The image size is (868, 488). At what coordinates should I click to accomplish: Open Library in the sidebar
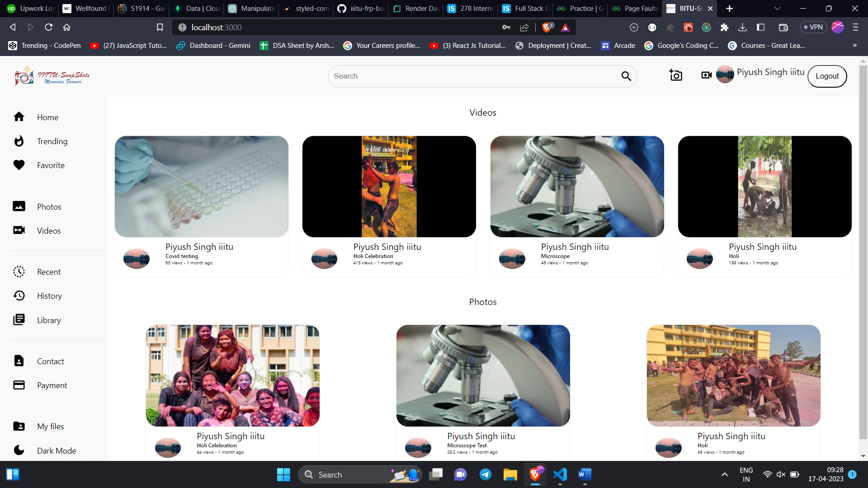point(49,320)
